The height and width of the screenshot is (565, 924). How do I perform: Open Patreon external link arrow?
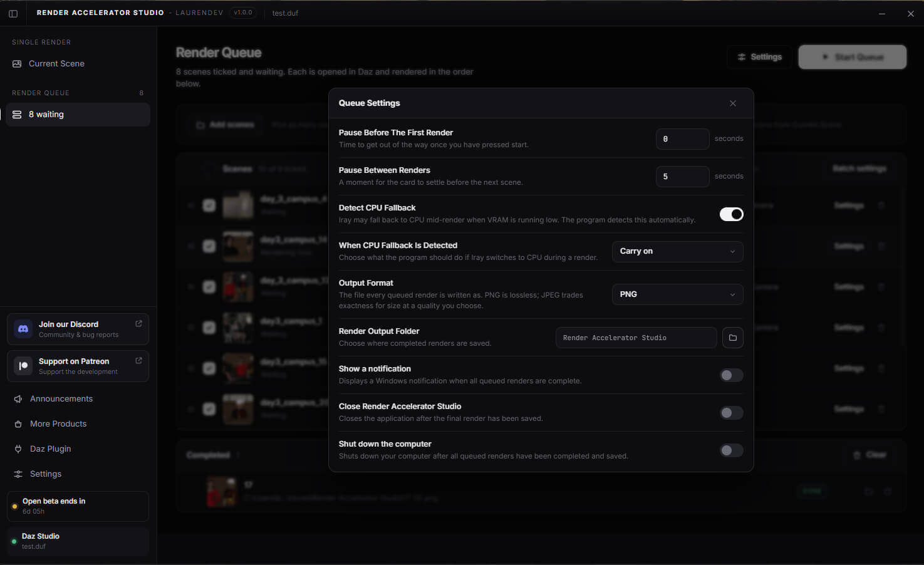click(x=138, y=361)
